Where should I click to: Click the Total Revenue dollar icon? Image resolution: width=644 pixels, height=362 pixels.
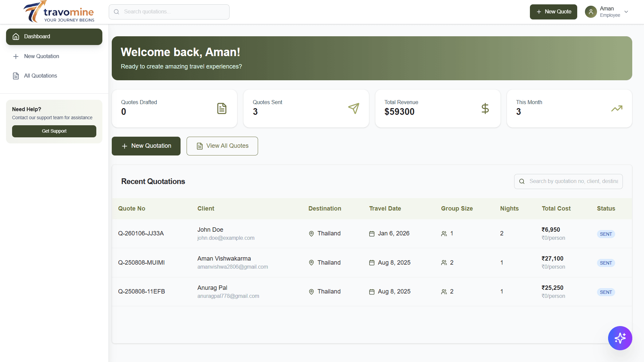[485, 108]
